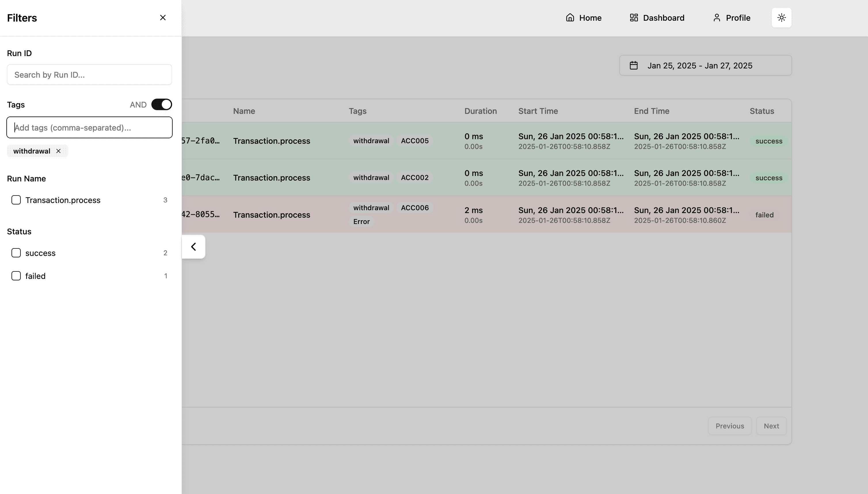This screenshot has height=494, width=868.
Task: Click the failed status badge
Action: (x=764, y=215)
